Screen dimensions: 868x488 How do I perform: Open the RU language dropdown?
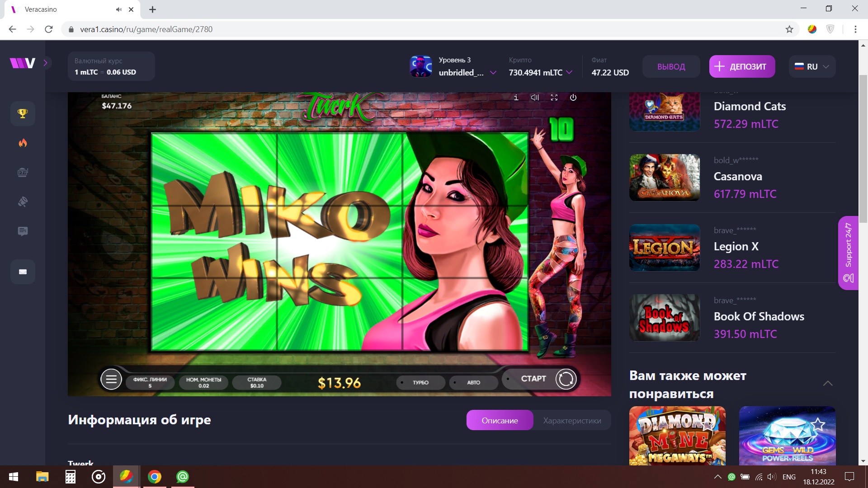coord(812,66)
